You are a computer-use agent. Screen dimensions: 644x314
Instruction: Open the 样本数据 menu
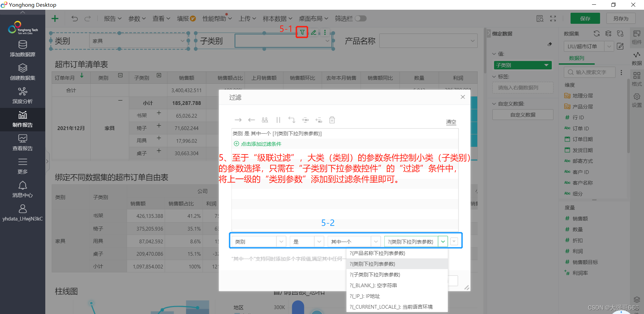277,19
